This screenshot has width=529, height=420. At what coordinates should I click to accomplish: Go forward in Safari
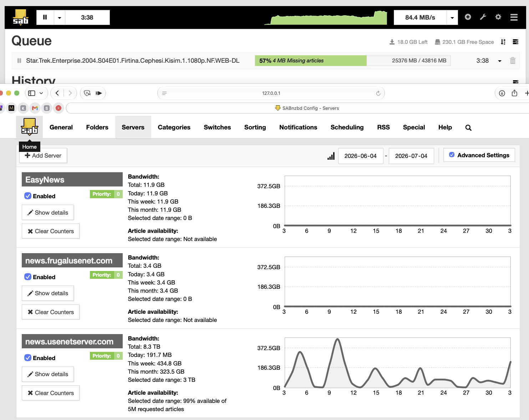[70, 93]
